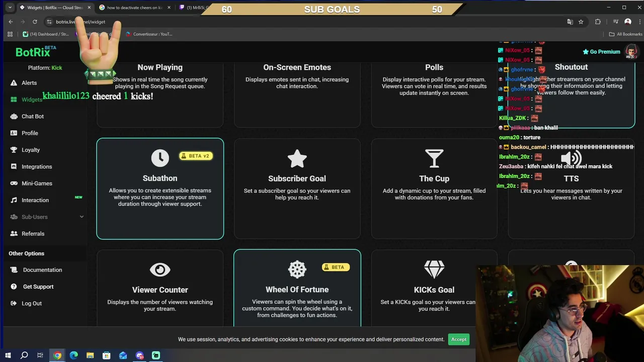Click the Log Out arrow icon
This screenshot has height=362, width=644.
tap(14, 303)
